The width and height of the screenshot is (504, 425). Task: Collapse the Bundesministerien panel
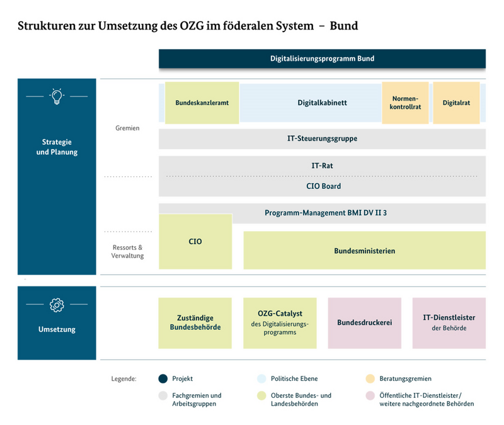point(364,250)
